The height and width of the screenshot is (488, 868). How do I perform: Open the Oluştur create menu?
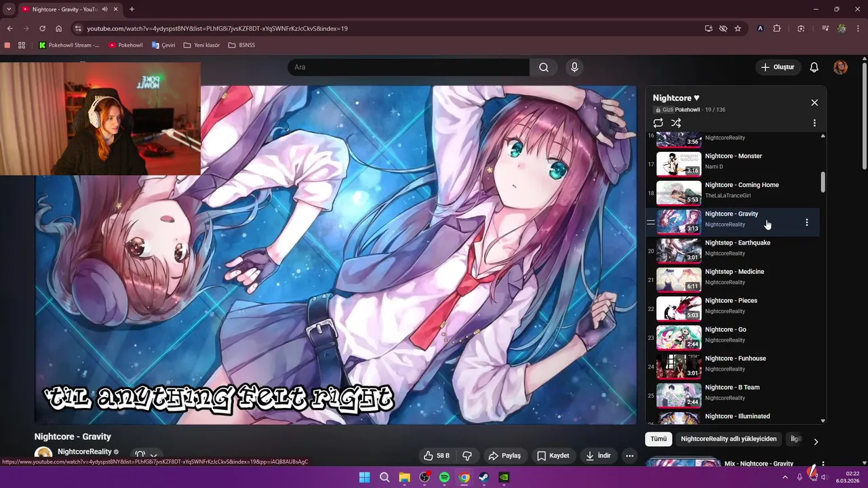[x=777, y=67]
